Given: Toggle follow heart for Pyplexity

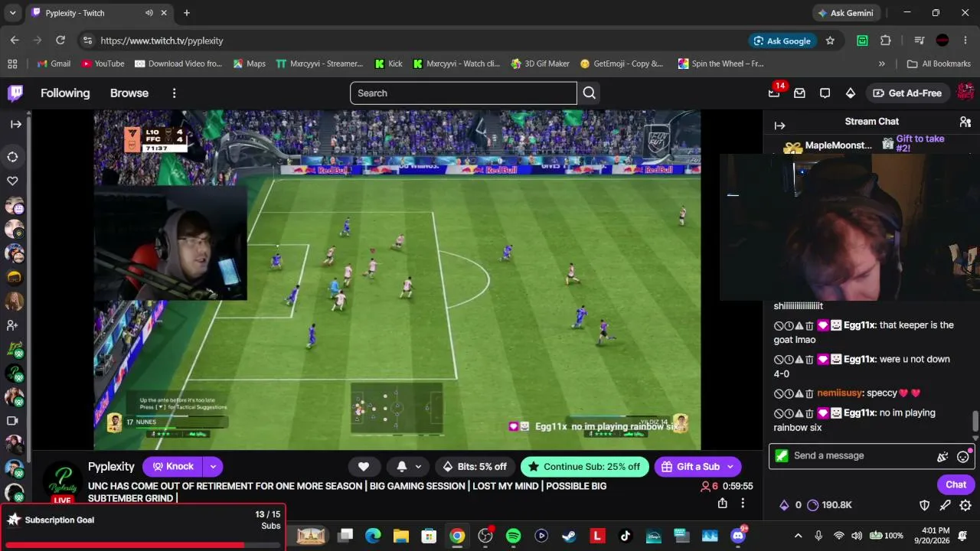Looking at the screenshot, I should [x=364, y=467].
